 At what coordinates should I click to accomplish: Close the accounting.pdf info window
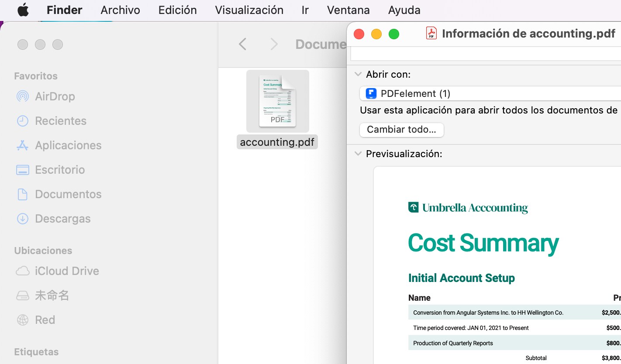pyautogui.click(x=359, y=34)
